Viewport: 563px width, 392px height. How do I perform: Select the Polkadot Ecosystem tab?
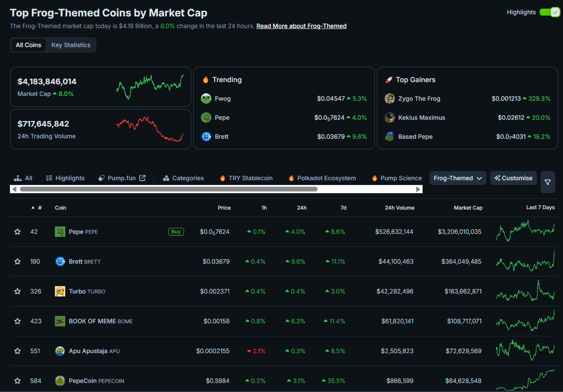coord(322,178)
